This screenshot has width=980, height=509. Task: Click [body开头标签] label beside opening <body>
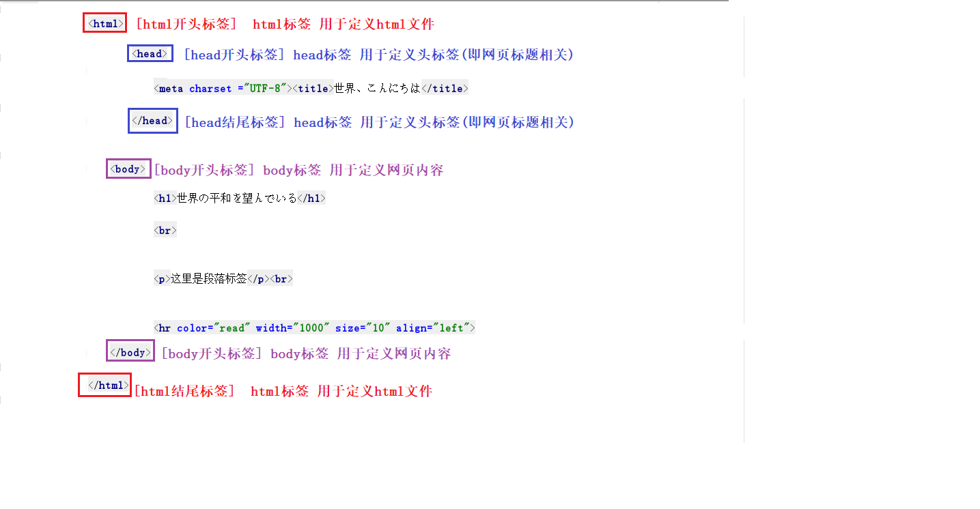pyautogui.click(x=204, y=171)
